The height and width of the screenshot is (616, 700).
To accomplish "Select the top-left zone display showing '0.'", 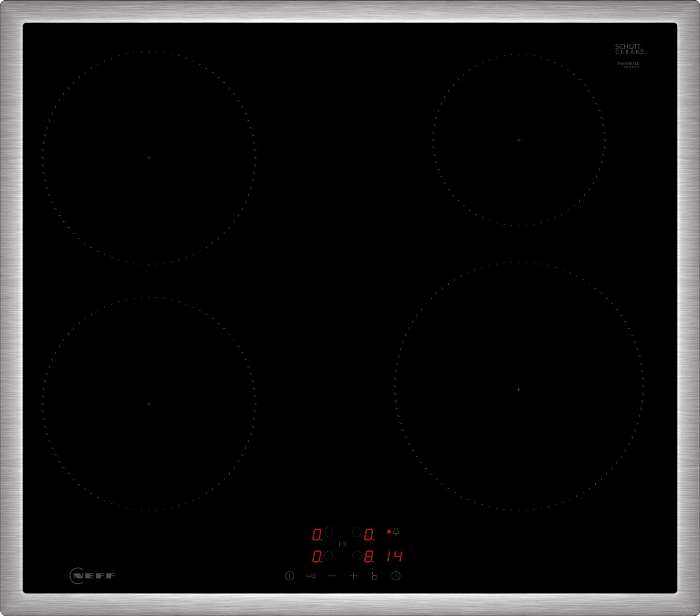I will (317, 534).
